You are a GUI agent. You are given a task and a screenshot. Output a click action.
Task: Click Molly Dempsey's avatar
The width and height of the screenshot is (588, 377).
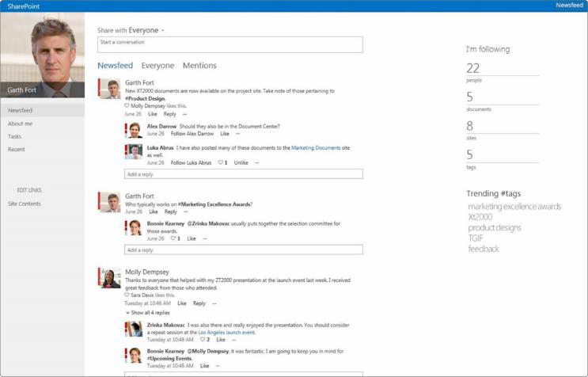click(x=110, y=278)
